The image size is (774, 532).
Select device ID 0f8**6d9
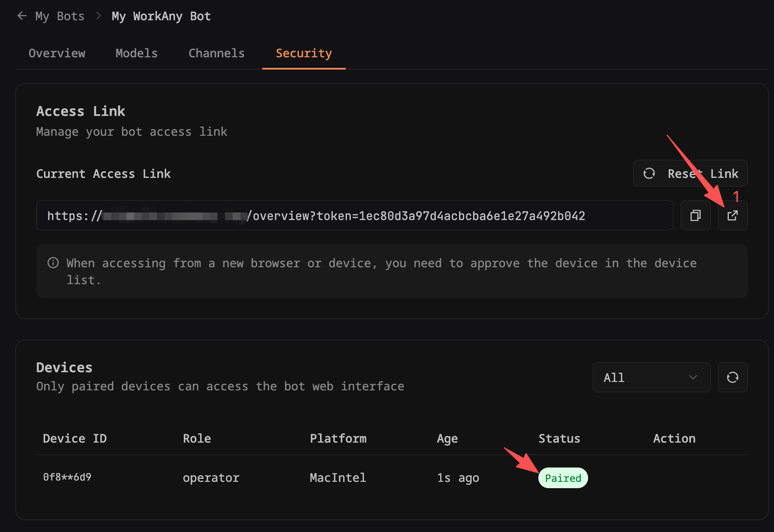pos(67,477)
